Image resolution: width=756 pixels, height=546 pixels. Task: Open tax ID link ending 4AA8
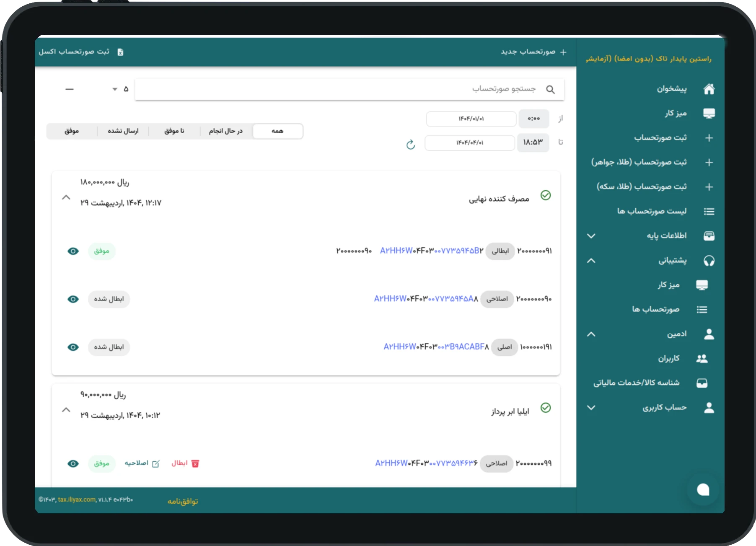426,299
